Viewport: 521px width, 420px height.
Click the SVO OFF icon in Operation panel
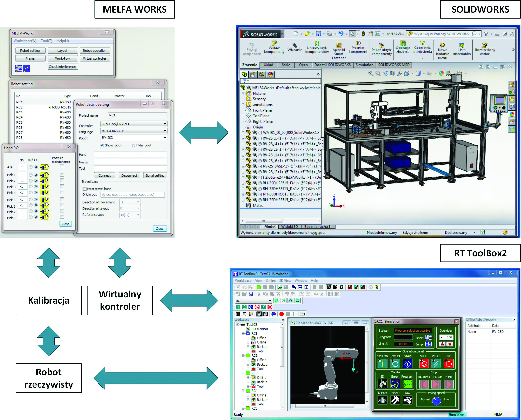pos(395,364)
